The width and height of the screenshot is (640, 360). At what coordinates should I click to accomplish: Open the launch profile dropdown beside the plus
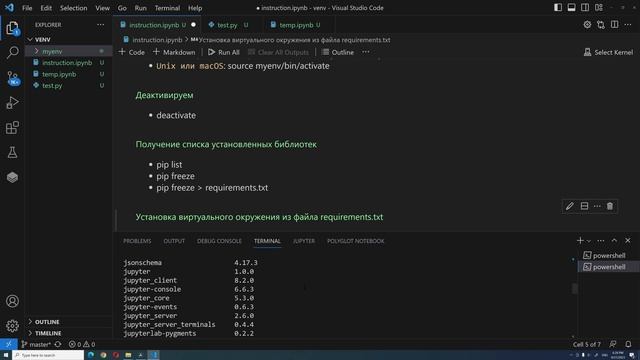589,241
